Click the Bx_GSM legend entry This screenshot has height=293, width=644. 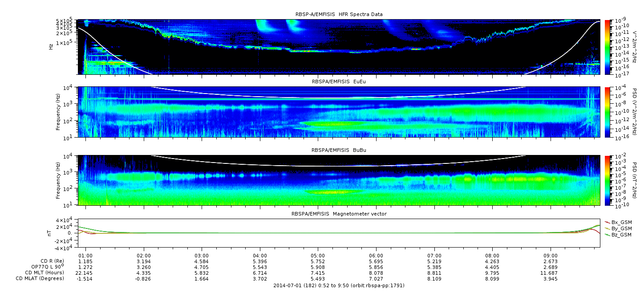click(x=621, y=222)
